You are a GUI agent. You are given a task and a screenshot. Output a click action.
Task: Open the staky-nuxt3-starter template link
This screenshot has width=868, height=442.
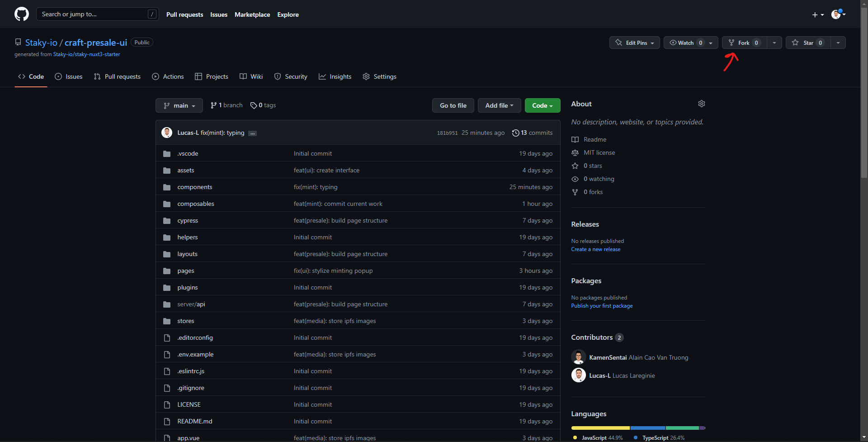pos(86,54)
